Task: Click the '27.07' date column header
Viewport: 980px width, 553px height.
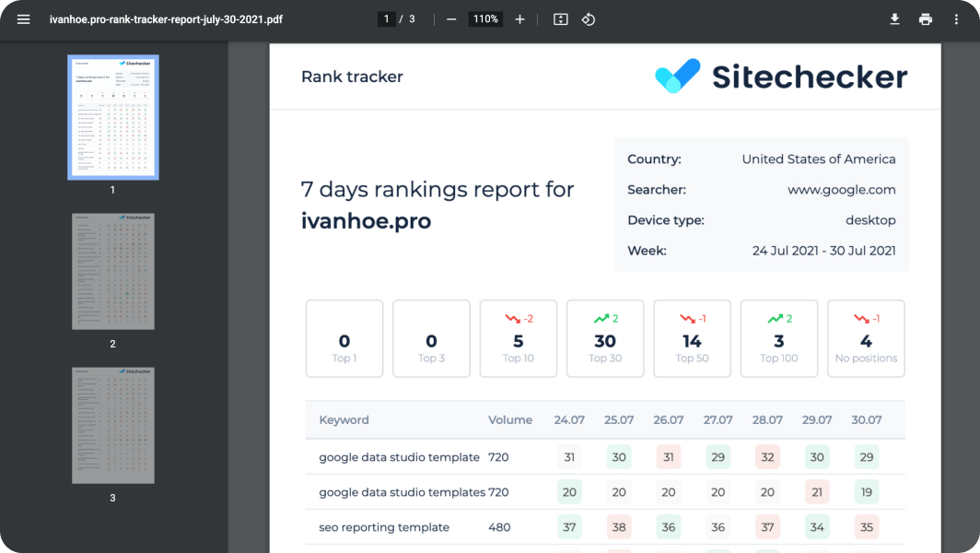Action: (717, 419)
